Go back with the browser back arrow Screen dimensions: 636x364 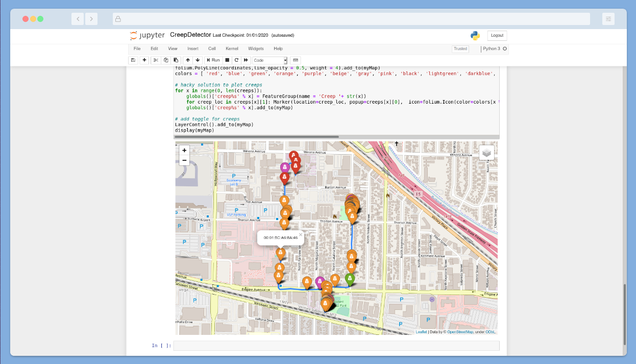pos(78,19)
